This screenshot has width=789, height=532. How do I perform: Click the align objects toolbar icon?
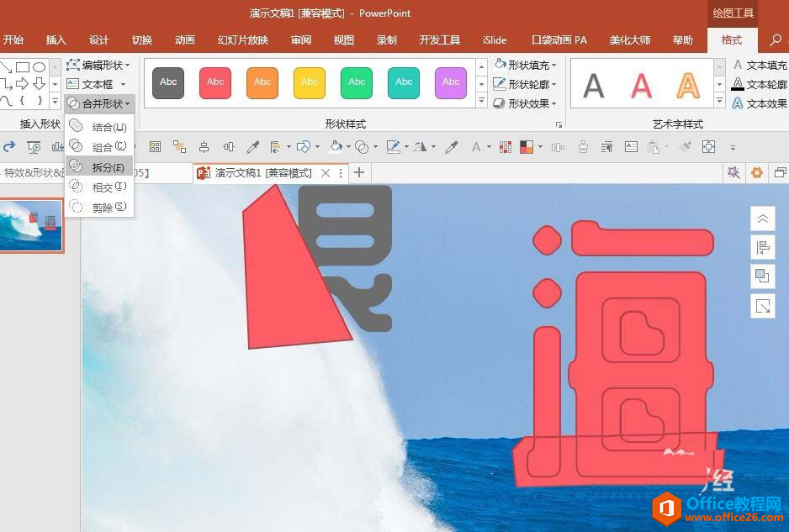pos(276,147)
